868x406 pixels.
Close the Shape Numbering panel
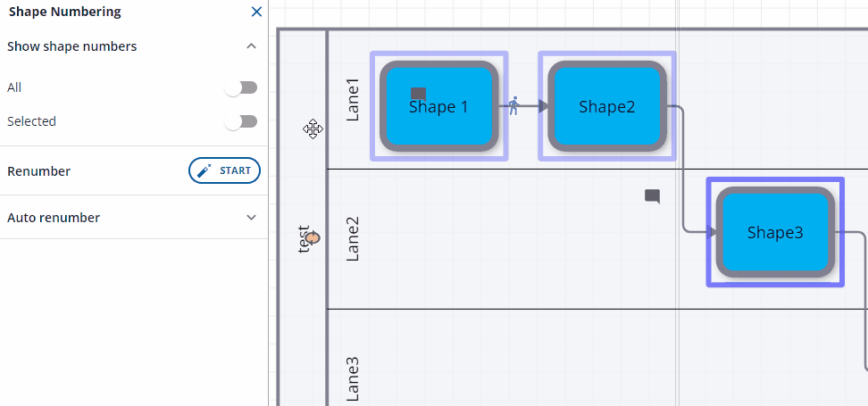(x=256, y=12)
